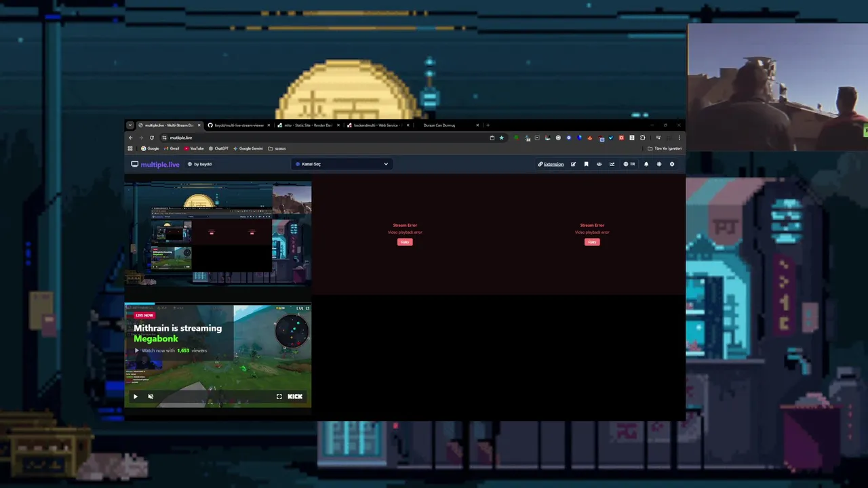
Task: Click the edit layout pencil icon
Action: (573, 164)
